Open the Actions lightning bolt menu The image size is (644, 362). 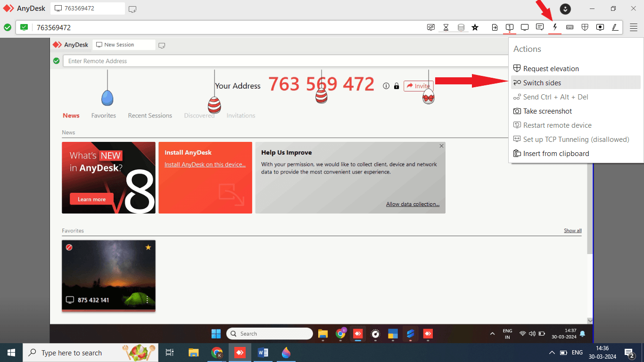click(555, 27)
